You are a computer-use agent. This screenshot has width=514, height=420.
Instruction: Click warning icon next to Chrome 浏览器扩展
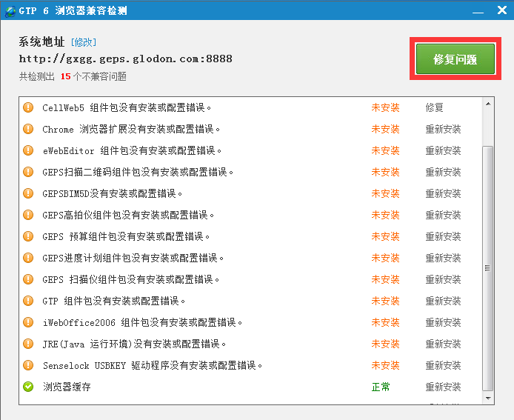[x=28, y=129]
